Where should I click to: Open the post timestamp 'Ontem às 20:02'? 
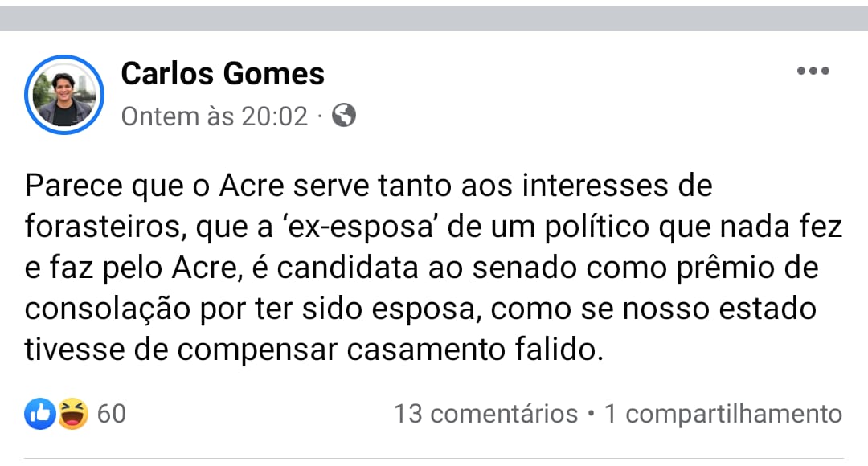(215, 117)
